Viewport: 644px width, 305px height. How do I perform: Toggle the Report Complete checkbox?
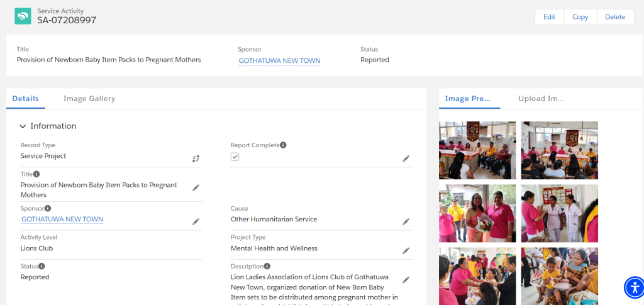click(x=235, y=157)
